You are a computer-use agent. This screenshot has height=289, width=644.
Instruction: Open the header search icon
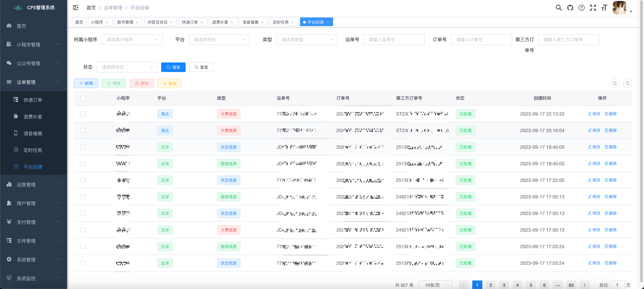558,8
